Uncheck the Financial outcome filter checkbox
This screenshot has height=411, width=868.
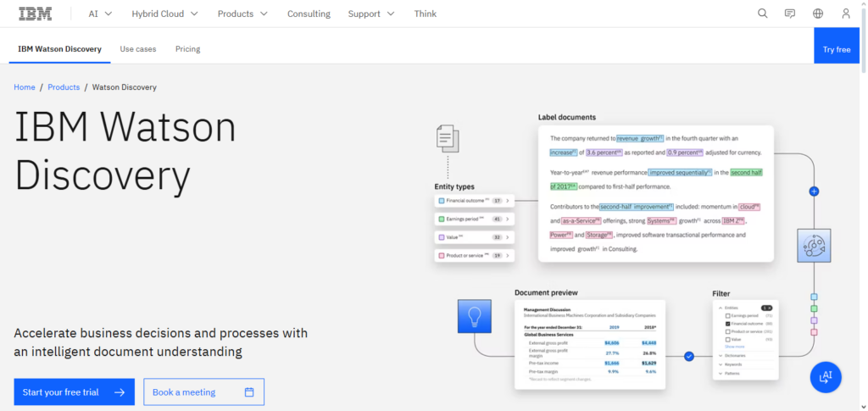[x=728, y=324]
